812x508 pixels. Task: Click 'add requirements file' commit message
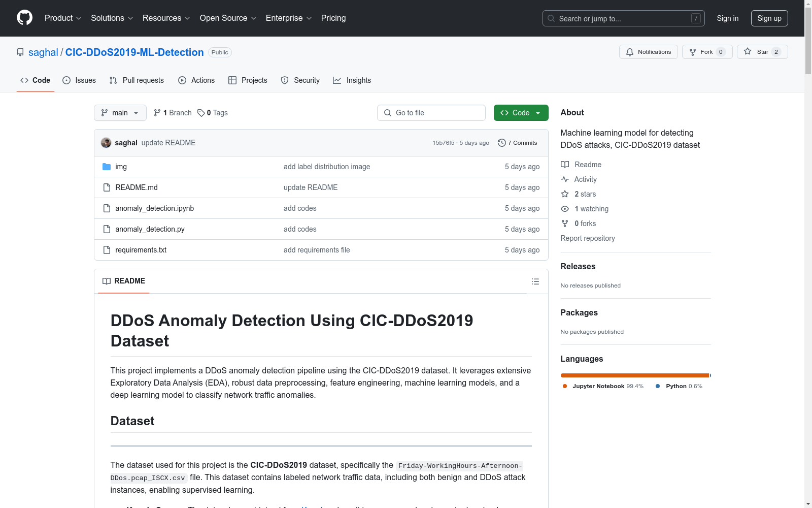317,250
